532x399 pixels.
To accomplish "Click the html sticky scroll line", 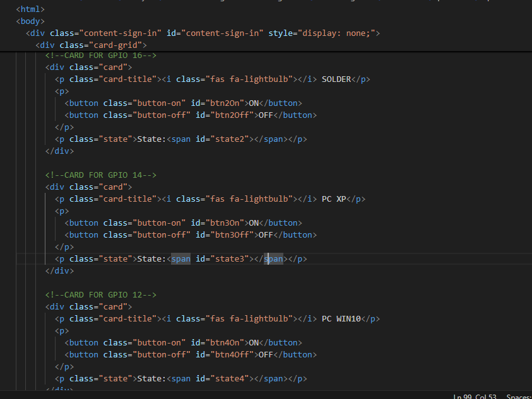I will click(30, 9).
